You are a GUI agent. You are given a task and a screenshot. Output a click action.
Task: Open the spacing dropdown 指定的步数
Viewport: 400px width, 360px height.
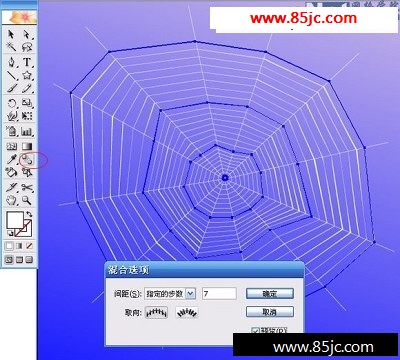pos(170,294)
